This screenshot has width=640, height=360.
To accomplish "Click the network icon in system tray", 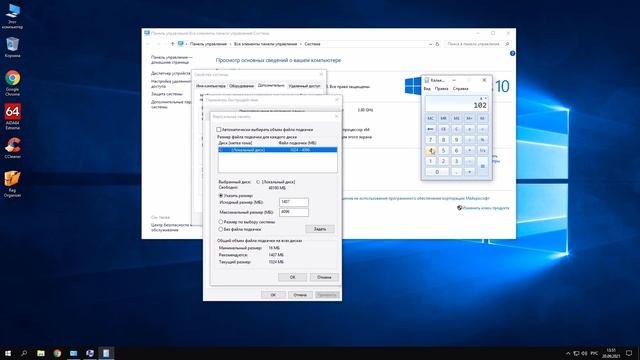I will point(576,353).
